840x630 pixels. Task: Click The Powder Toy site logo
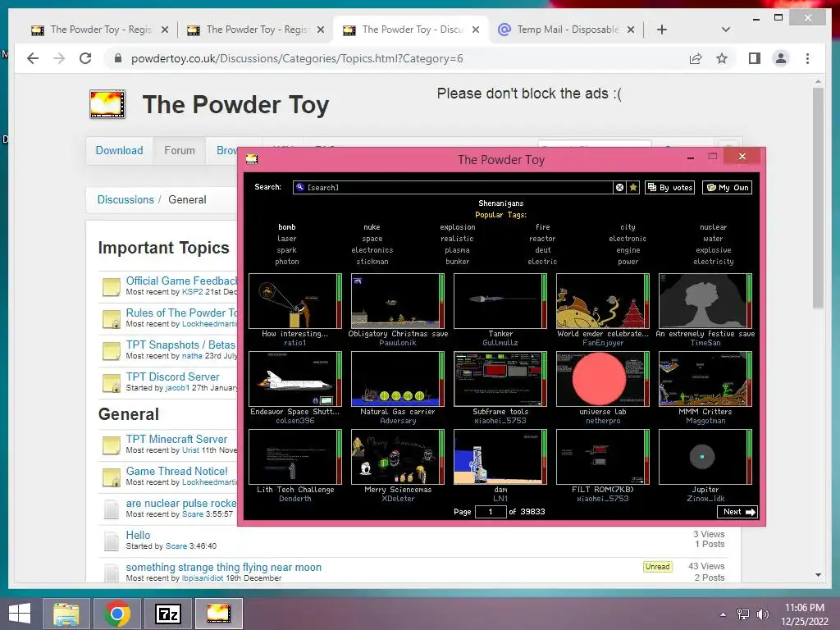tap(107, 104)
